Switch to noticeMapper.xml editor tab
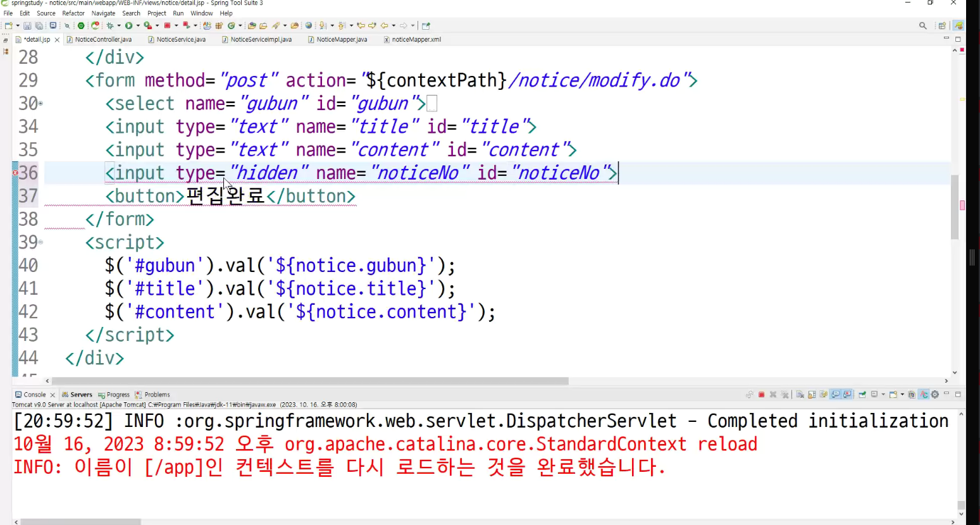The image size is (980, 525). click(412, 39)
